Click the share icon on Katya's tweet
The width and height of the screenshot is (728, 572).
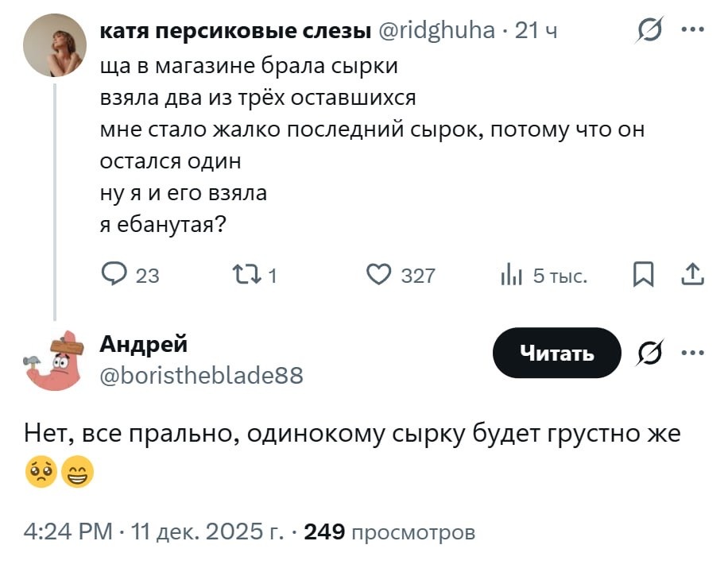693,275
